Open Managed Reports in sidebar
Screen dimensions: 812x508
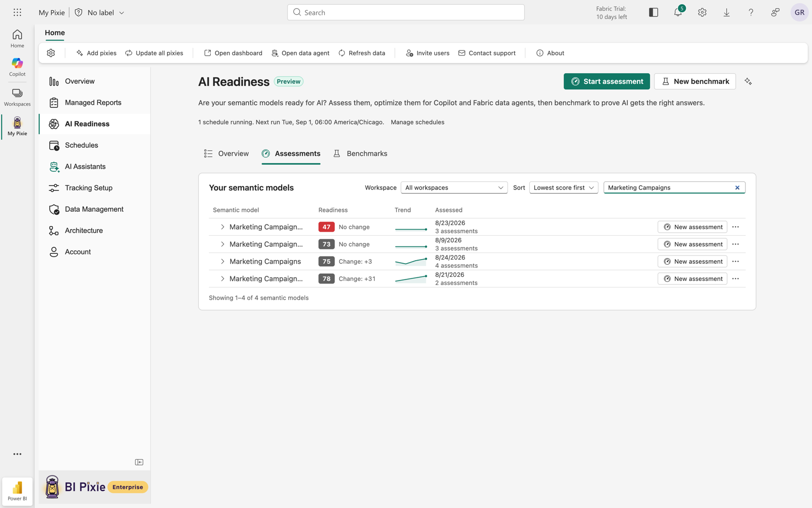[94, 103]
